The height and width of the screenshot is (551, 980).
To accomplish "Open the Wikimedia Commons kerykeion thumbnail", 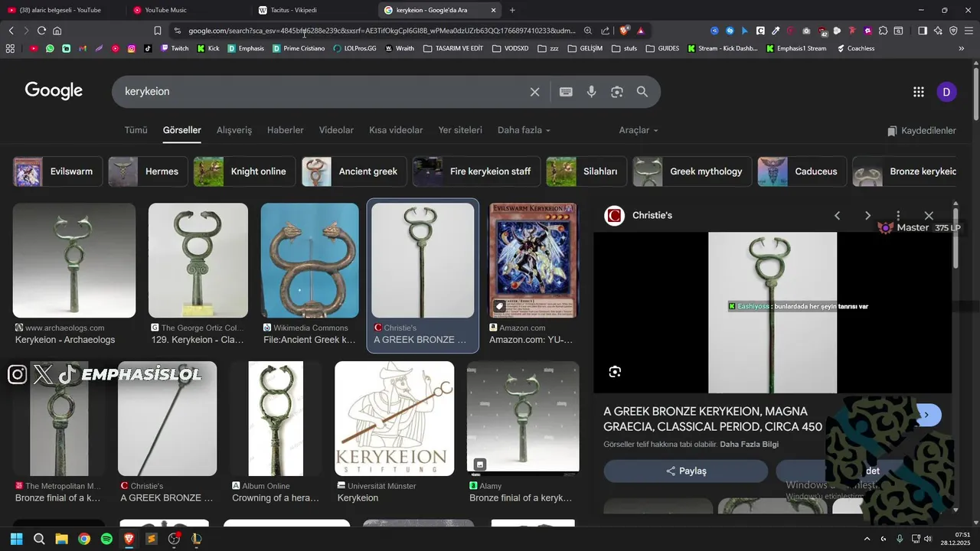I will (309, 260).
